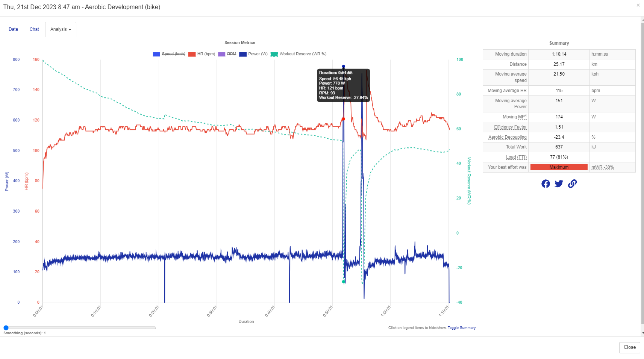The height and width of the screenshot is (359, 644).
Task: Hide the Power (W) legend series
Action: point(254,54)
